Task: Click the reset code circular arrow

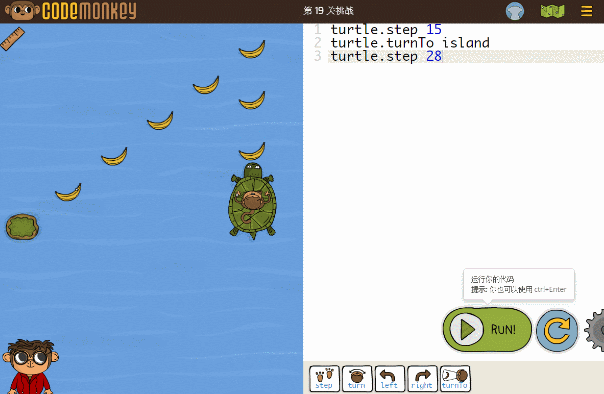Action: [557, 330]
